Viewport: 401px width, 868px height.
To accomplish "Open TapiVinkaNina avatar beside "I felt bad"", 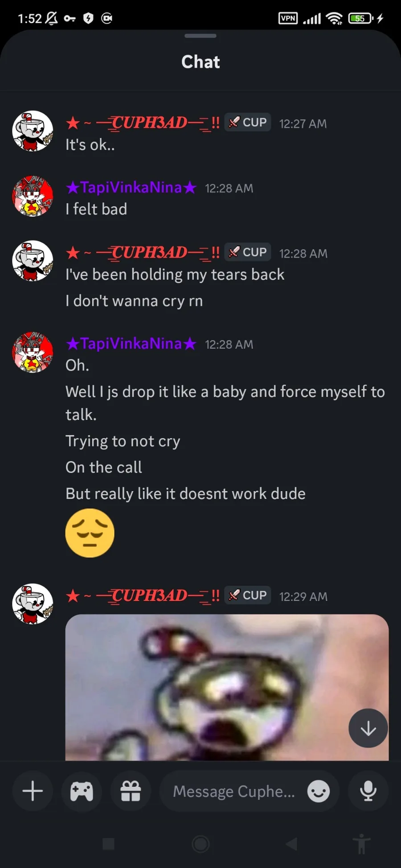I will pyautogui.click(x=33, y=196).
